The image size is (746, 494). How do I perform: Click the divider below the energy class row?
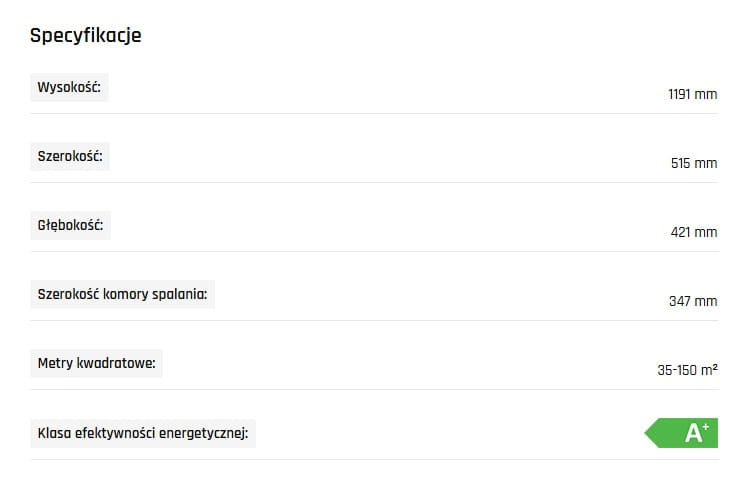[374, 459]
